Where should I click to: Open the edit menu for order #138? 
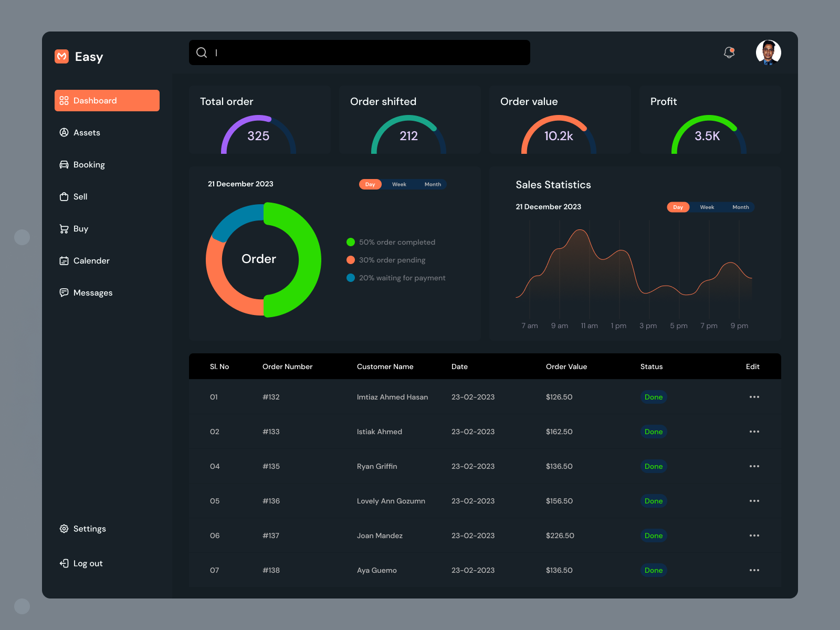point(754,570)
